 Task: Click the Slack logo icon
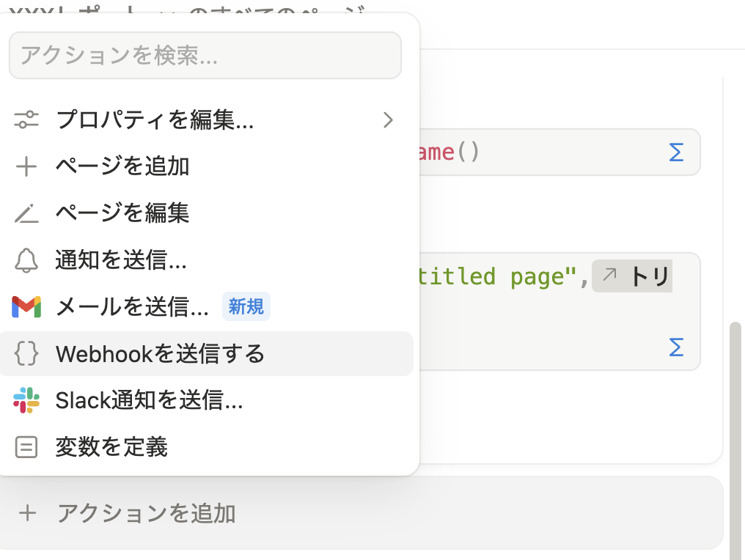click(x=26, y=400)
